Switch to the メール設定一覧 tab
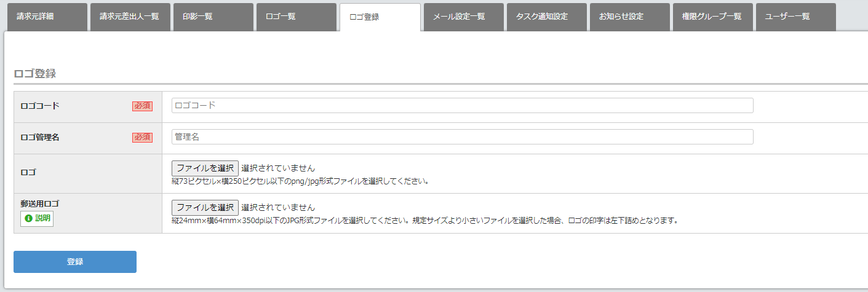The image size is (868, 292). click(x=463, y=17)
